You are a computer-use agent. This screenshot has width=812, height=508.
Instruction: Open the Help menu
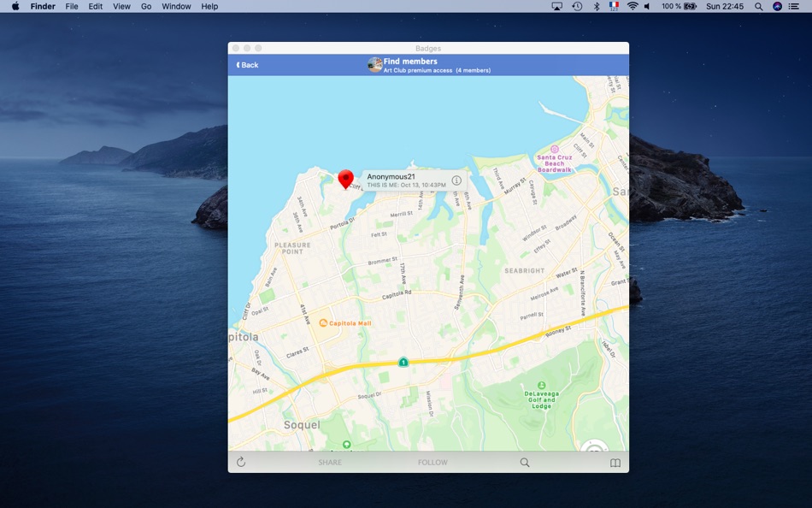[x=209, y=6]
